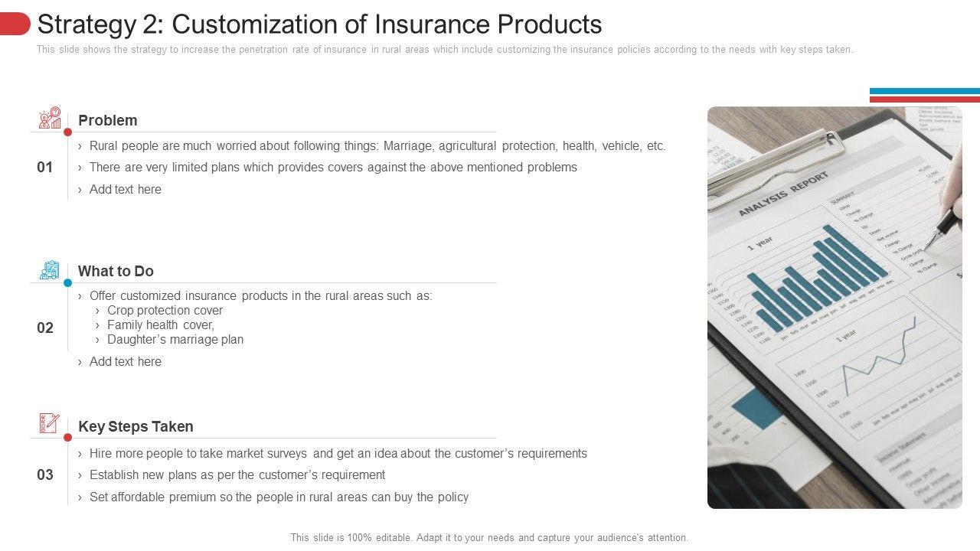The height and width of the screenshot is (551, 980).
Task: Click the Key Steps Taken notepad icon
Action: [x=49, y=423]
